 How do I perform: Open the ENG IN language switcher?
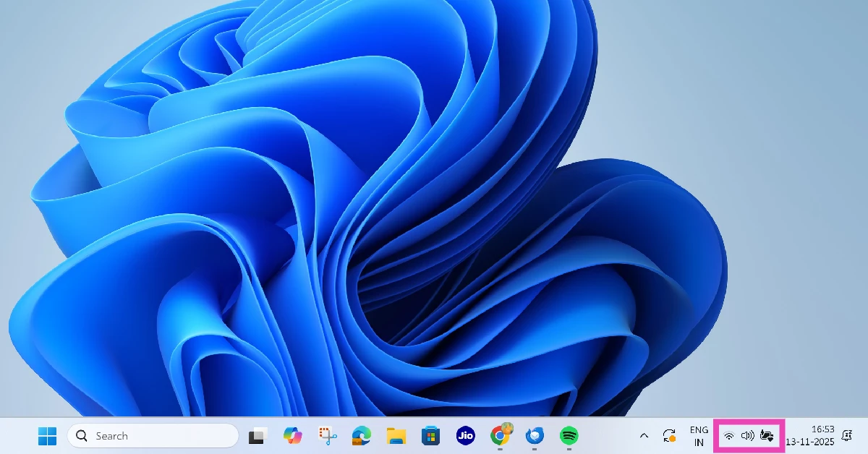click(698, 435)
